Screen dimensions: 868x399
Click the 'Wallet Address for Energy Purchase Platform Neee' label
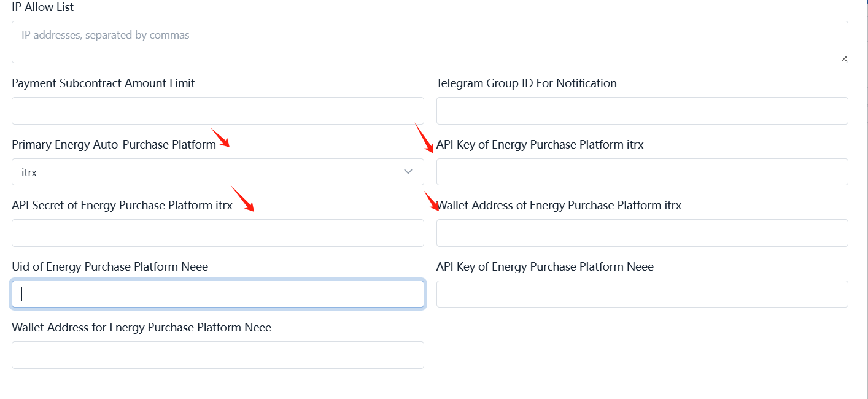click(x=142, y=327)
